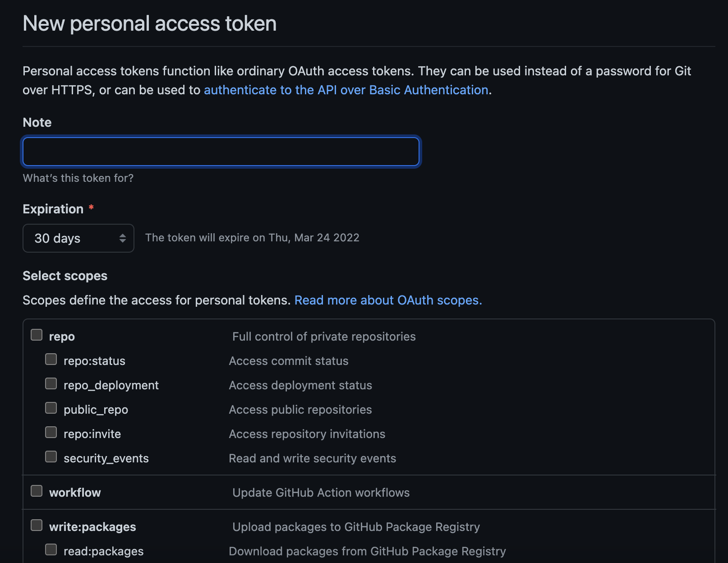Enable the workflow scope
The image size is (728, 563).
pos(36,490)
